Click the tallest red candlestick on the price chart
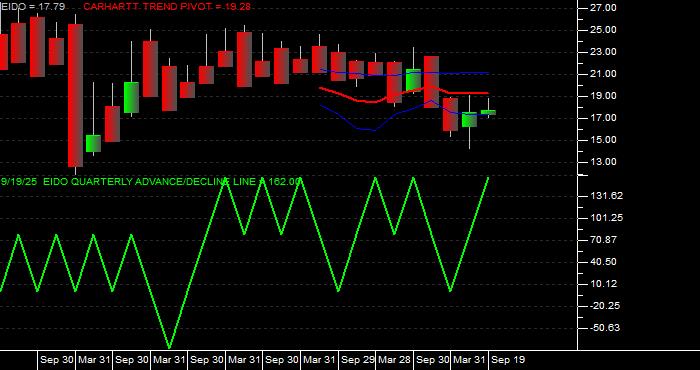Image resolution: width=700 pixels, height=370 pixels. click(x=75, y=96)
